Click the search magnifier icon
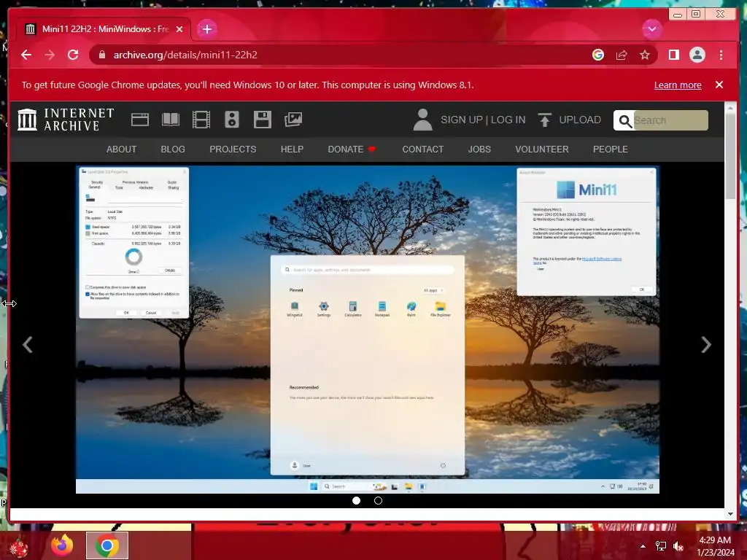Viewport: 747px width, 560px height. click(624, 121)
